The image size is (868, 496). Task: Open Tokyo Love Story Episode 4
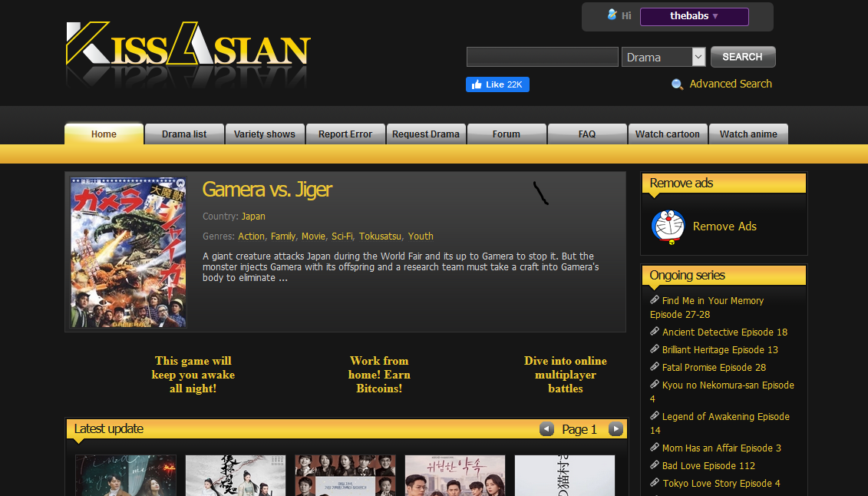[721, 484]
